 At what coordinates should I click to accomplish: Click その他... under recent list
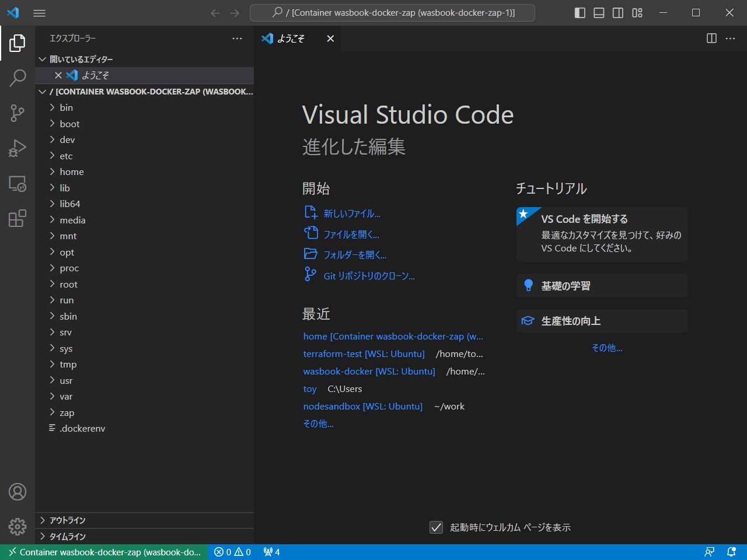[x=319, y=424]
